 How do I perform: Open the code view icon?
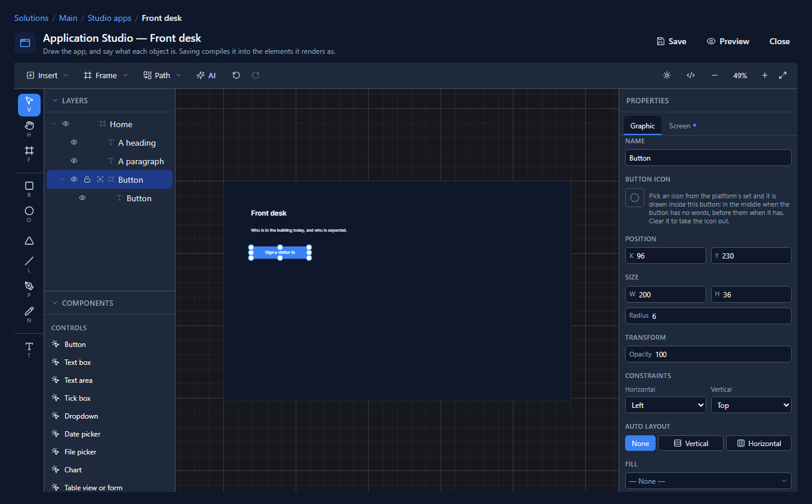click(x=691, y=75)
